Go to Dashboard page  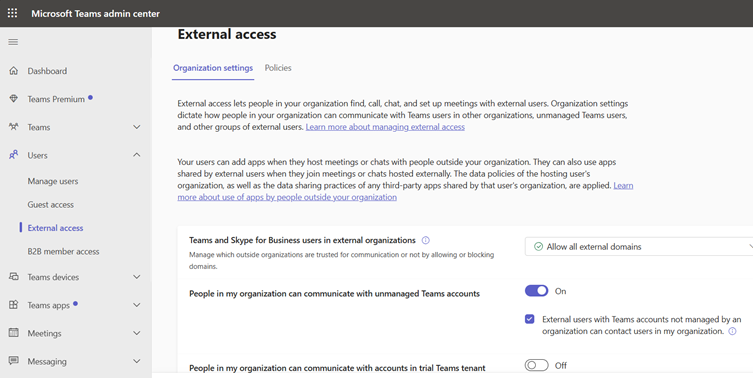point(47,71)
